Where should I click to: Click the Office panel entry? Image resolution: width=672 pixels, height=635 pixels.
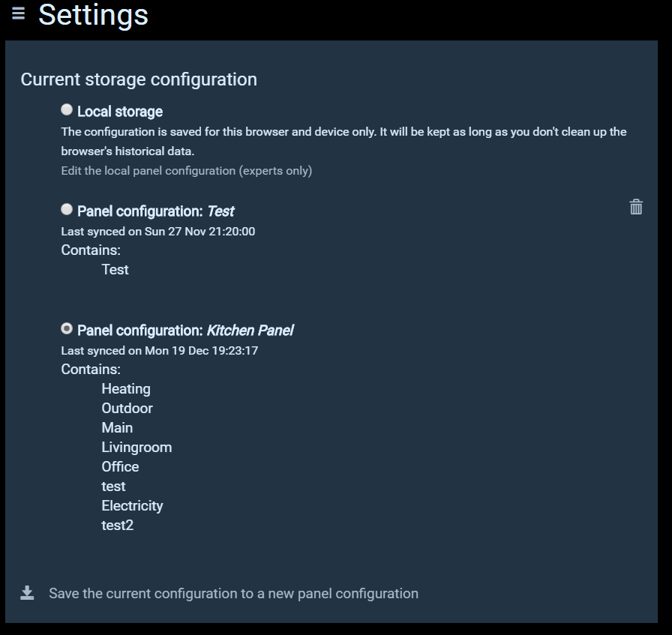pyautogui.click(x=120, y=467)
